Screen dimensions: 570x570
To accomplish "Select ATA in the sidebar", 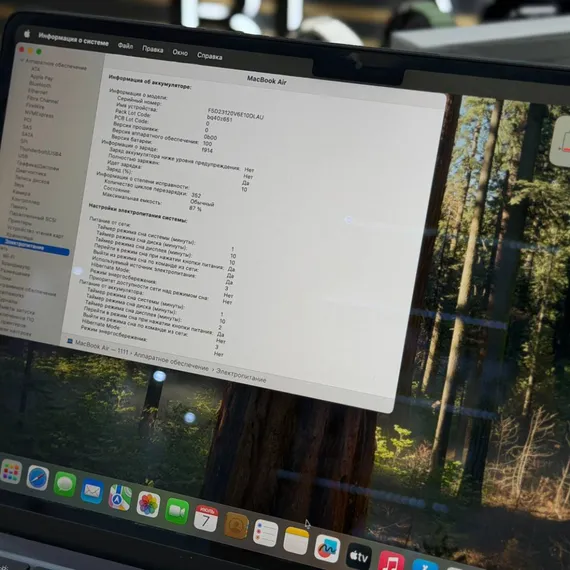I will pos(35,69).
